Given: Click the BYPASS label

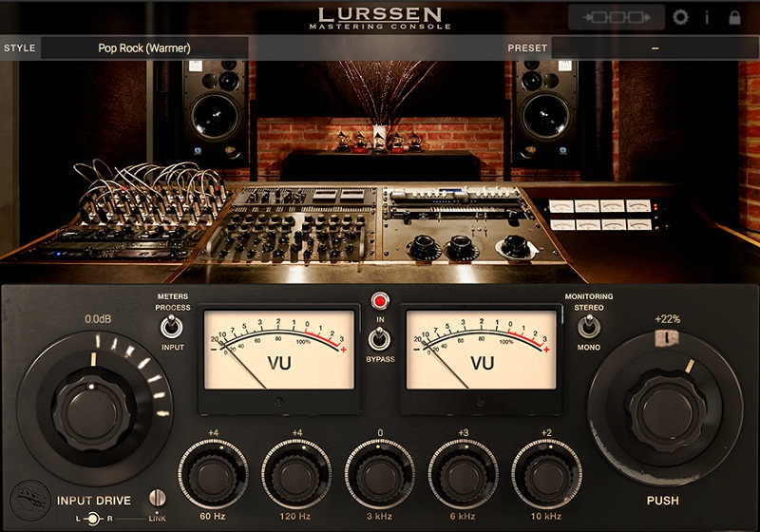Looking at the screenshot, I should pos(380,359).
